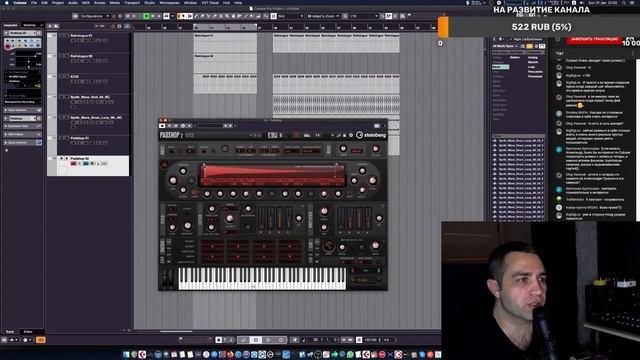Viewport: 640px width, 360px height.
Task: Click the transport Record button
Action: click(x=281, y=340)
